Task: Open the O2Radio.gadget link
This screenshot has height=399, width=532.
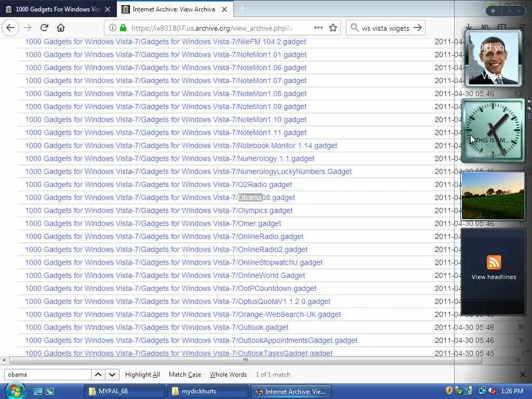Action: click(x=158, y=184)
